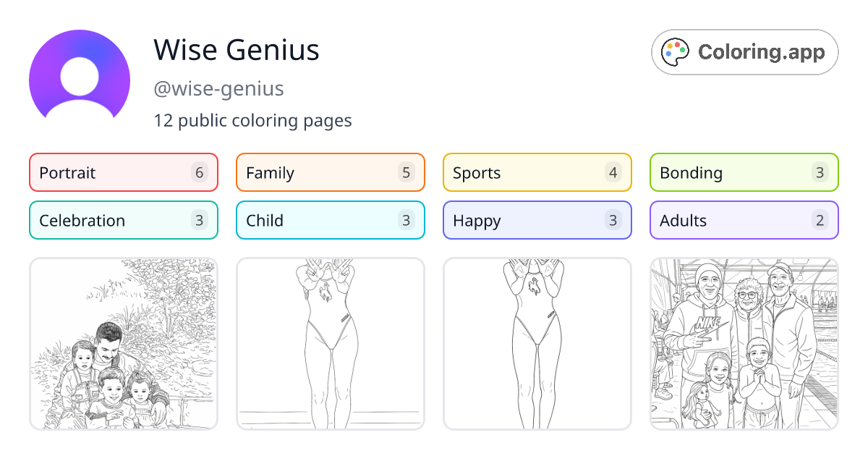Choose the Celebration tag
The width and height of the screenshot is (868, 456).
pyautogui.click(x=123, y=220)
